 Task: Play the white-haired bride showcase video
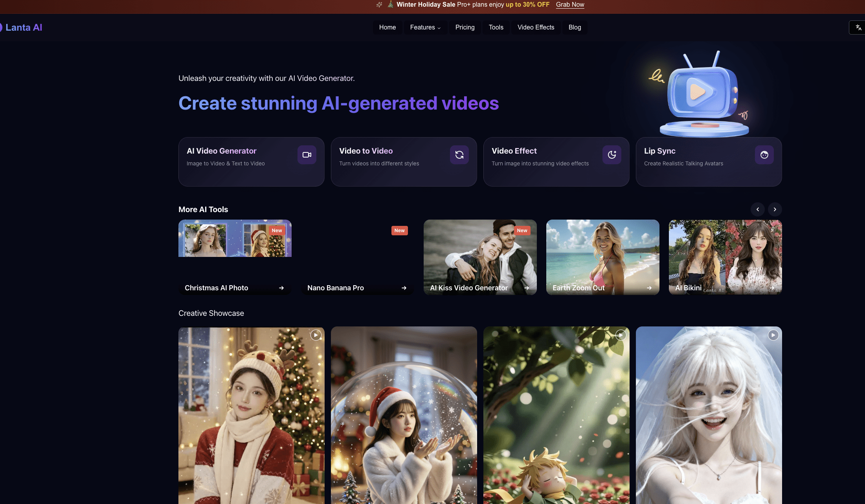773,335
